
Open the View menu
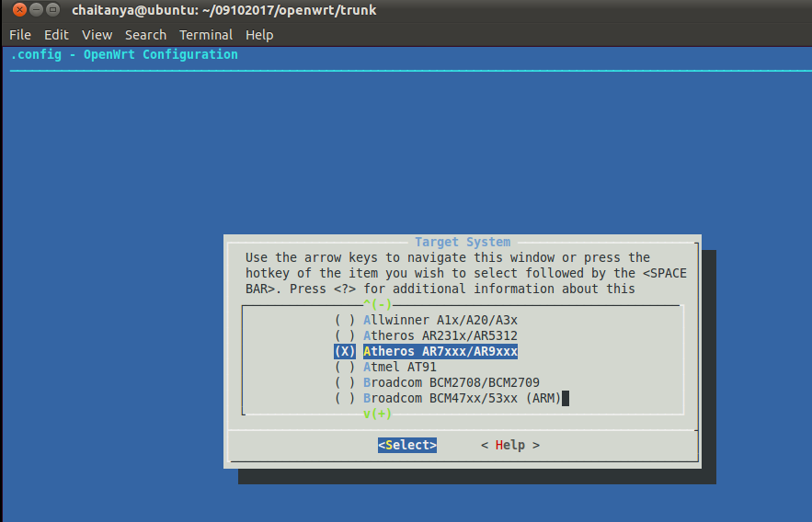coord(97,35)
